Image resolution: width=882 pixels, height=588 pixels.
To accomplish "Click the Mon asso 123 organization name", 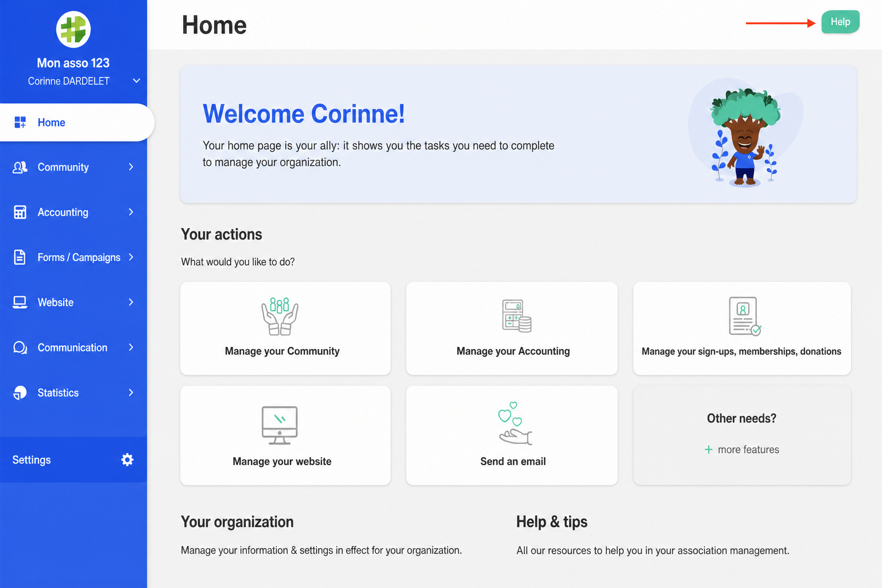I will click(73, 63).
